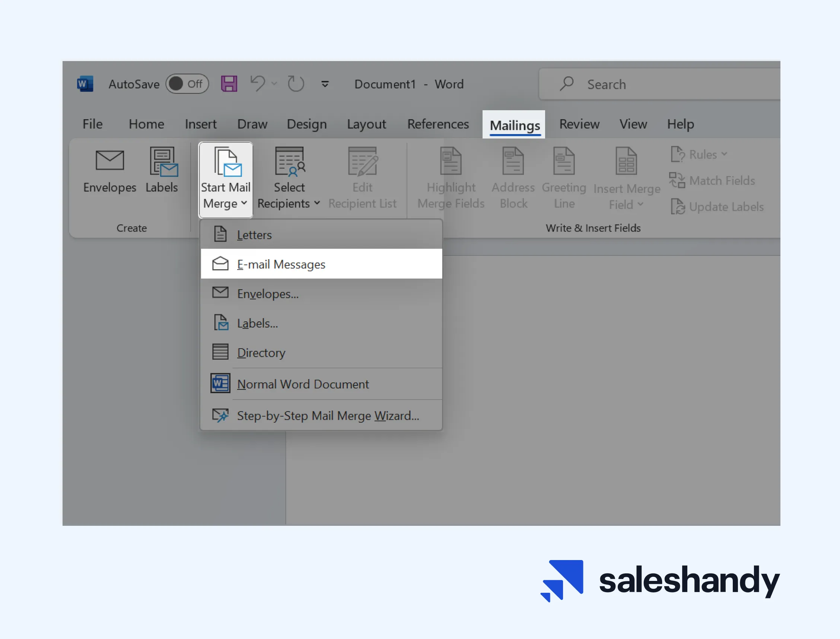
Task: Click the active Mailings tab
Action: (x=514, y=125)
